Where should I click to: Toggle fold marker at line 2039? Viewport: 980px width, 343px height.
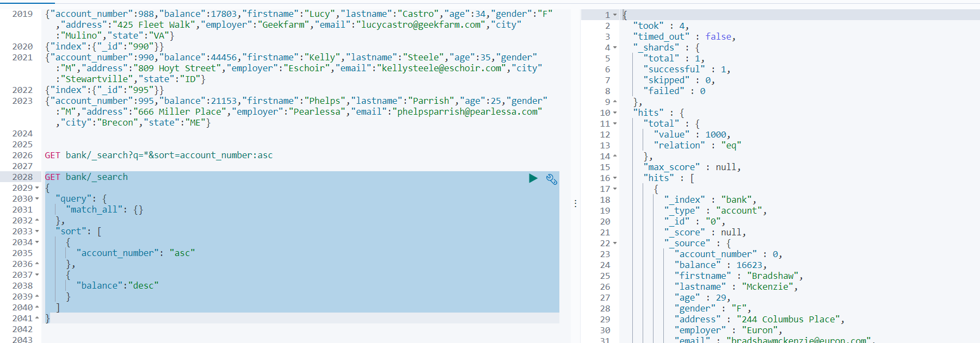[x=37, y=297]
